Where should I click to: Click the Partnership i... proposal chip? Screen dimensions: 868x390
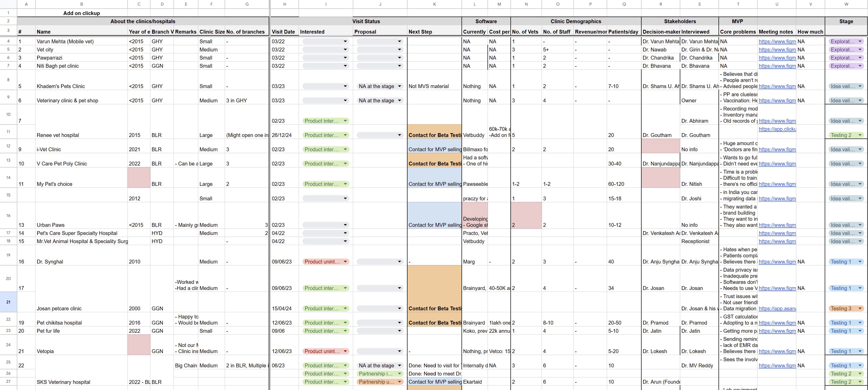[x=375, y=373]
